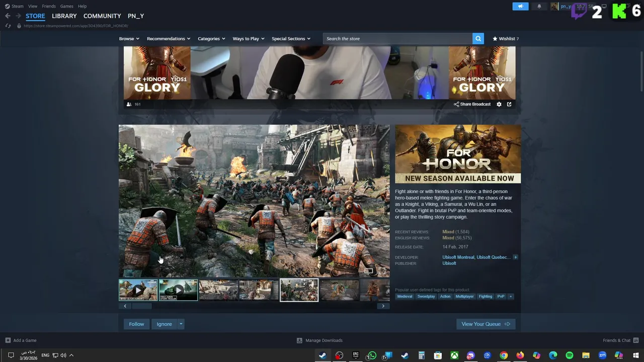This screenshot has height=362, width=644.
Task: Click the system volume icon
Action: pyautogui.click(x=63, y=355)
